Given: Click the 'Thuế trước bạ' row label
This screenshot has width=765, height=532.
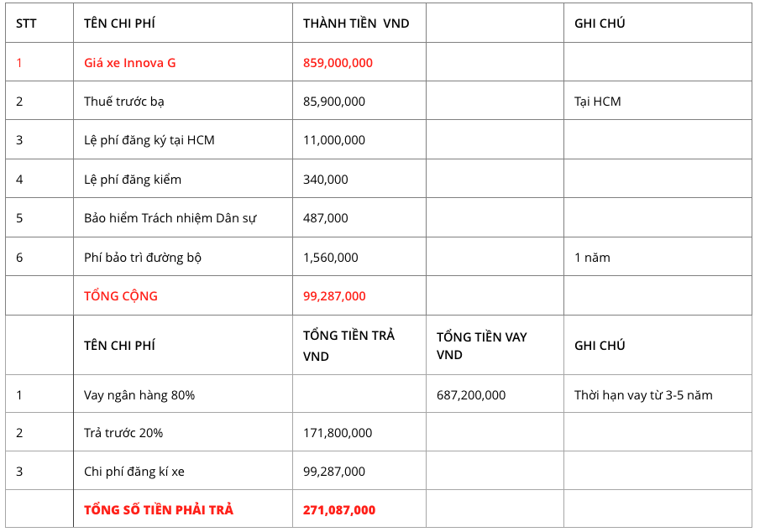Looking at the screenshot, I should (x=124, y=102).
